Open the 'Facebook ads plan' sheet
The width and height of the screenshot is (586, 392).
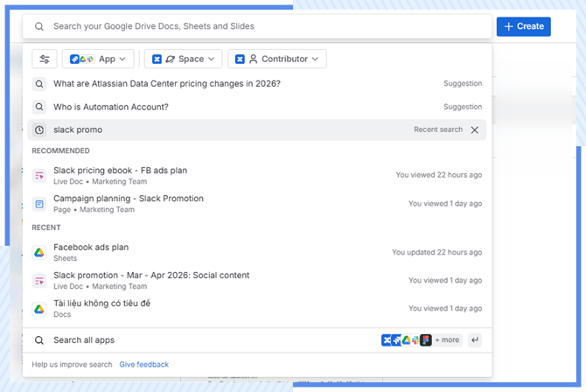[x=257, y=252]
